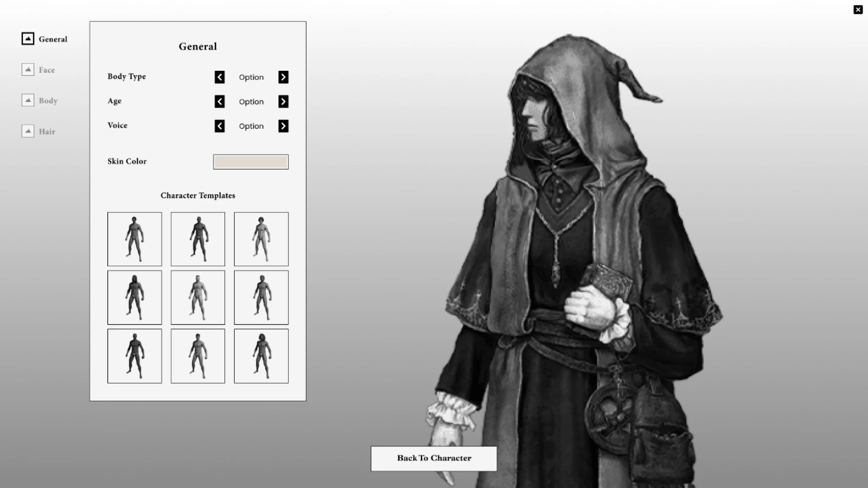Image resolution: width=868 pixels, height=488 pixels.
Task: Select the center character template thumbnail
Action: 198,298
